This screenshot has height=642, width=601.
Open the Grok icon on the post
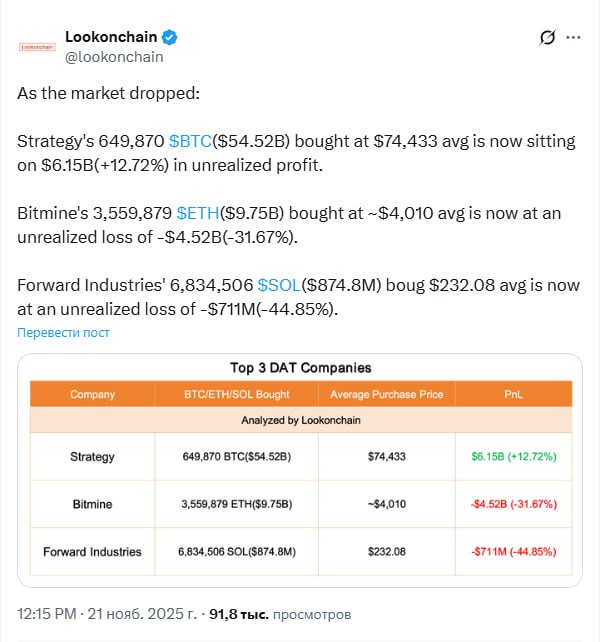pos(547,38)
